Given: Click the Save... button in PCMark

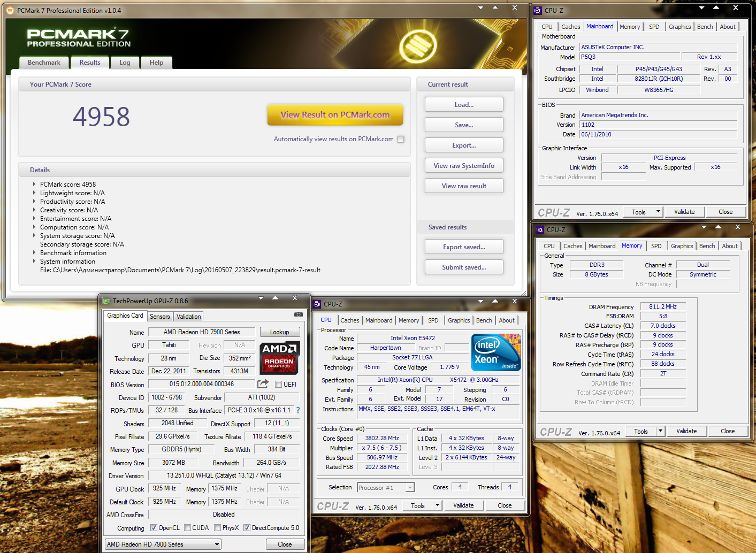Looking at the screenshot, I should click(464, 125).
